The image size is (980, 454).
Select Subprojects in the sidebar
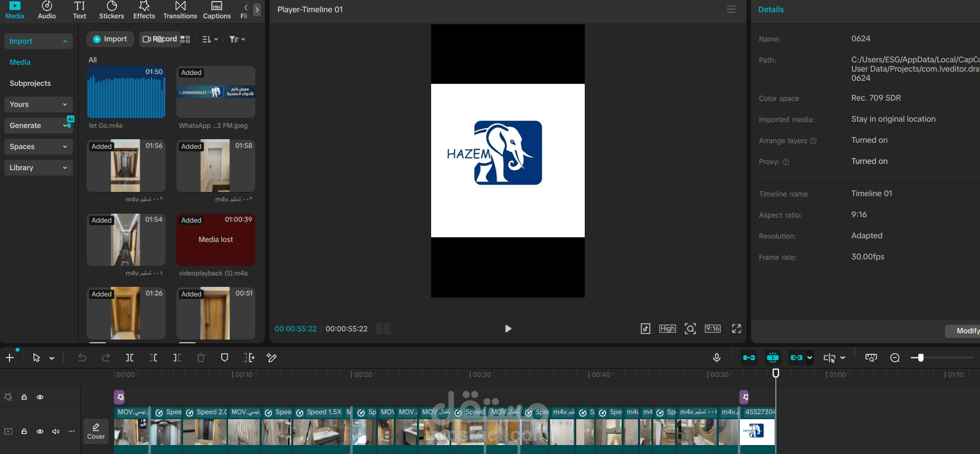pos(30,83)
